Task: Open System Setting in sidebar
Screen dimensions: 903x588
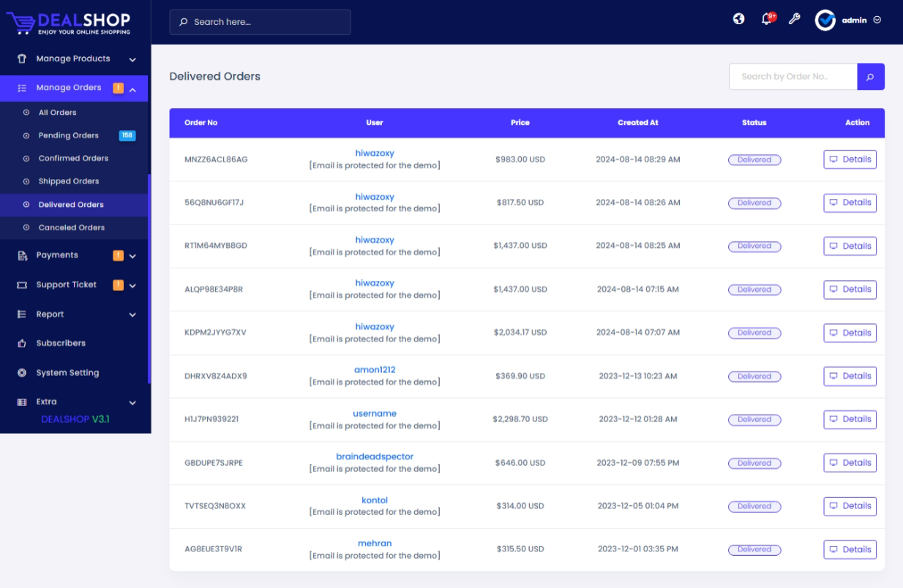Action: point(67,373)
